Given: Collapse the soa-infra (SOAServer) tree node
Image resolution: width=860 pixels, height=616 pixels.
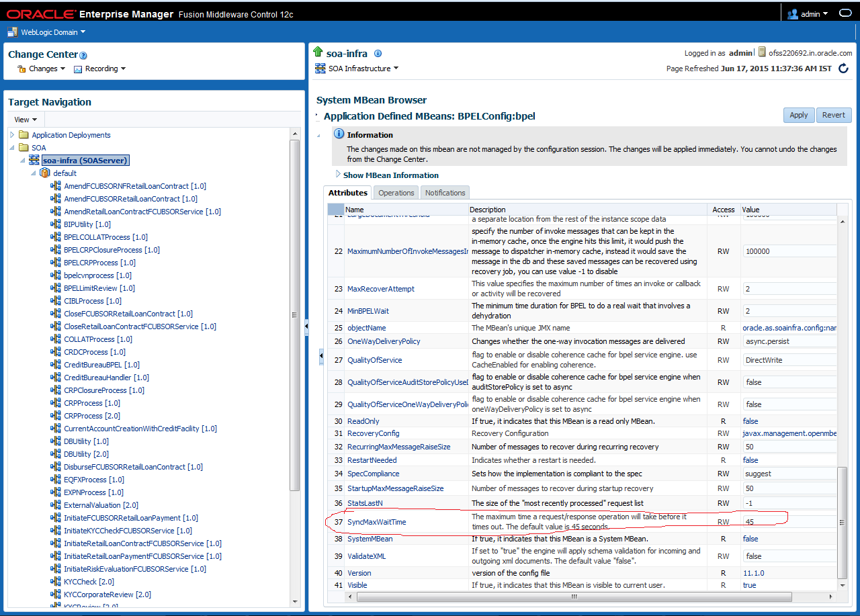Looking at the screenshot, I should 23,161.
